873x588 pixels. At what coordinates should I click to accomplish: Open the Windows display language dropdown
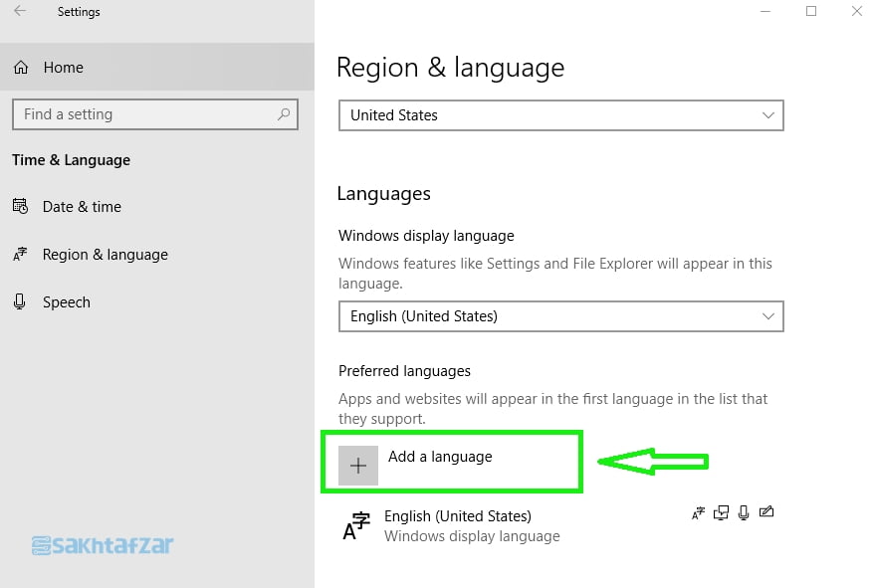point(560,316)
